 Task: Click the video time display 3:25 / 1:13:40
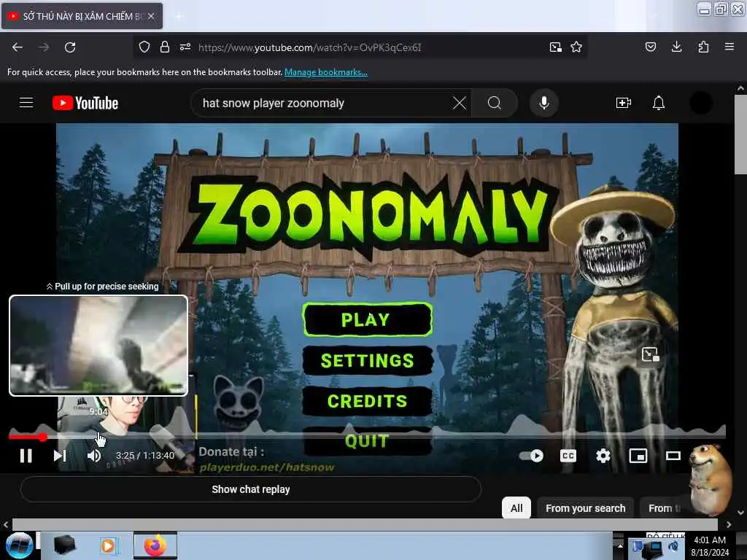[145, 456]
